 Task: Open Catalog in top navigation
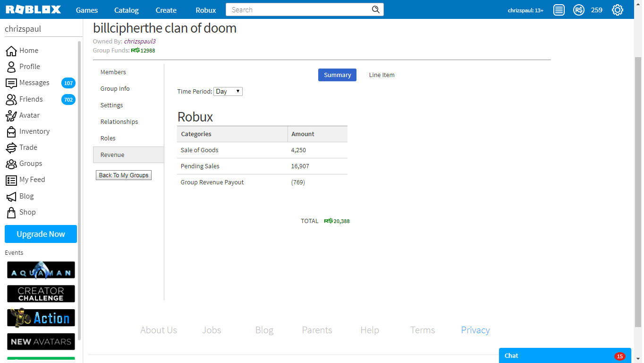coord(127,10)
